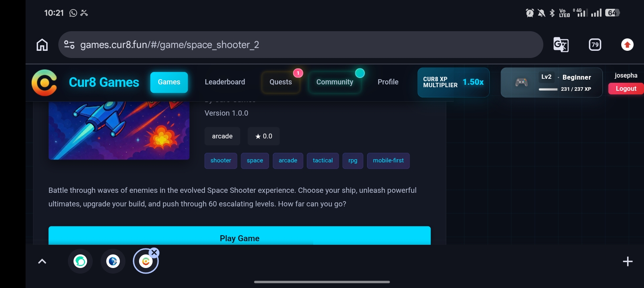Tap the Bluetooth status icon

pyautogui.click(x=552, y=13)
